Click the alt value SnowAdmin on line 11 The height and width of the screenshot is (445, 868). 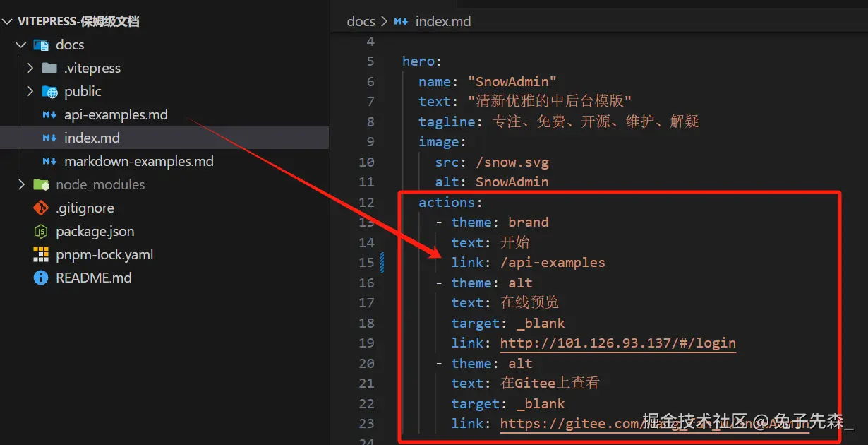point(512,182)
